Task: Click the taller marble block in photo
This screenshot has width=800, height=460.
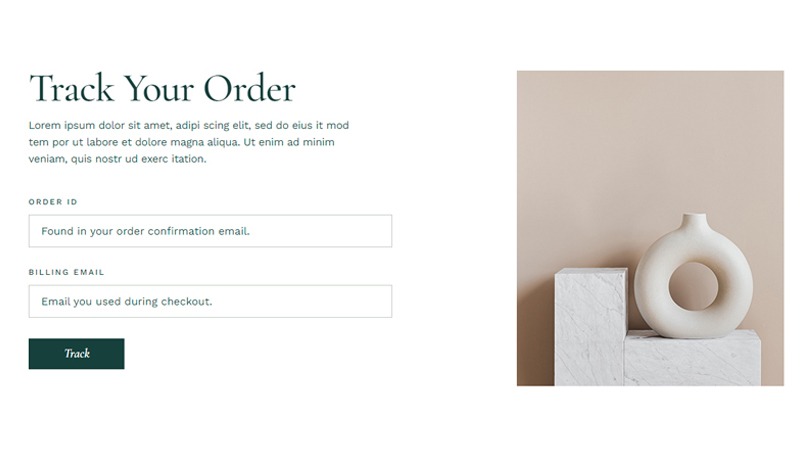Action: click(590, 326)
